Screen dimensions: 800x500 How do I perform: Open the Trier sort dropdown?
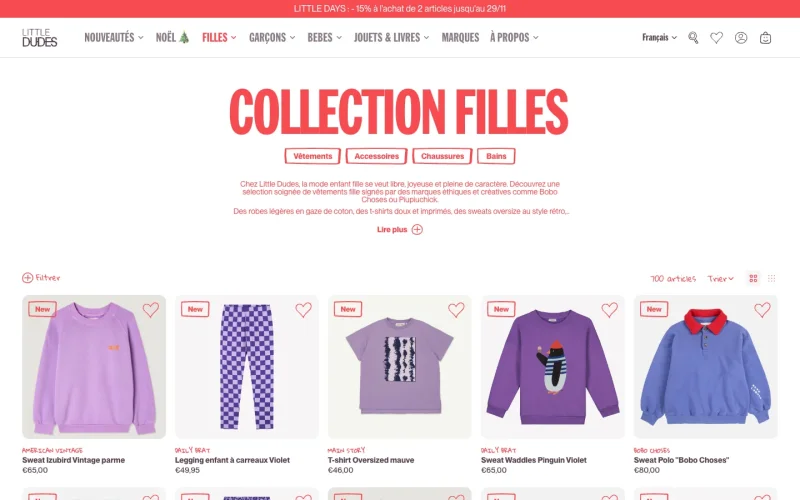point(720,279)
